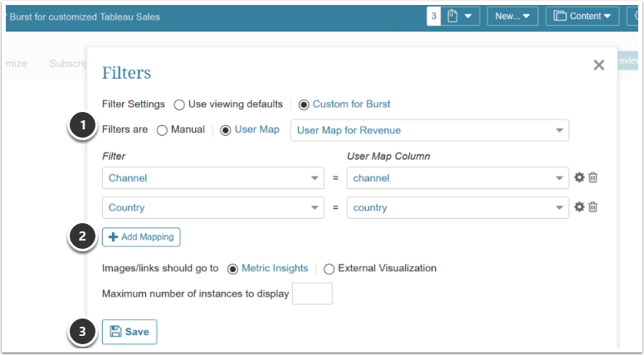Viewport: 644px width, 355px height.
Task: Open the 'channel' User Map Column dropdown
Action: pyautogui.click(x=457, y=177)
